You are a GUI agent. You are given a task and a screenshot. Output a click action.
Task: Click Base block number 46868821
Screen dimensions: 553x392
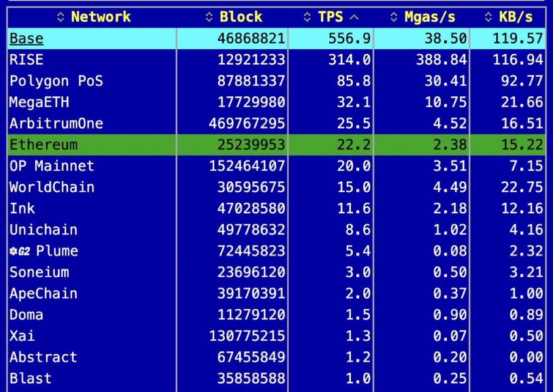tap(251, 39)
